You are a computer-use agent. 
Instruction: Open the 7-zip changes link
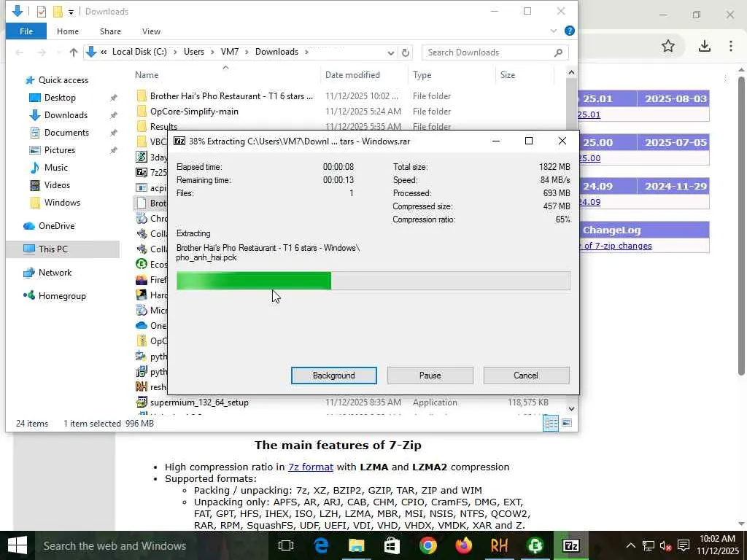616,246
